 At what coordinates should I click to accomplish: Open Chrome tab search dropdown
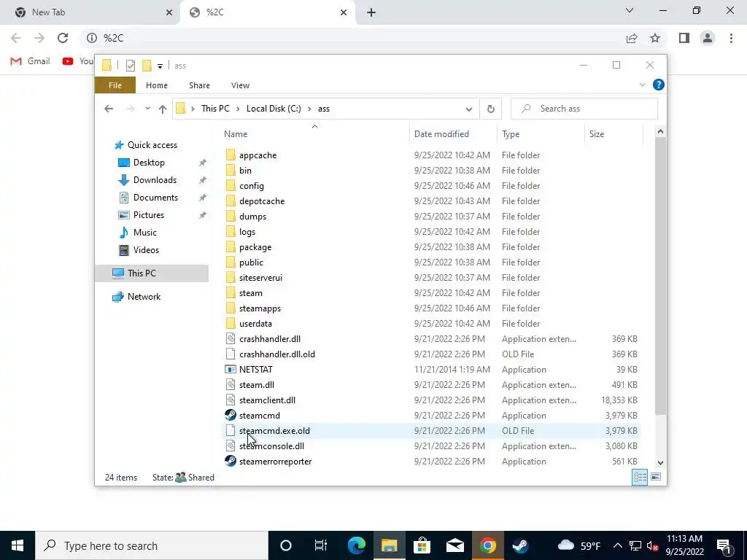coord(630,10)
